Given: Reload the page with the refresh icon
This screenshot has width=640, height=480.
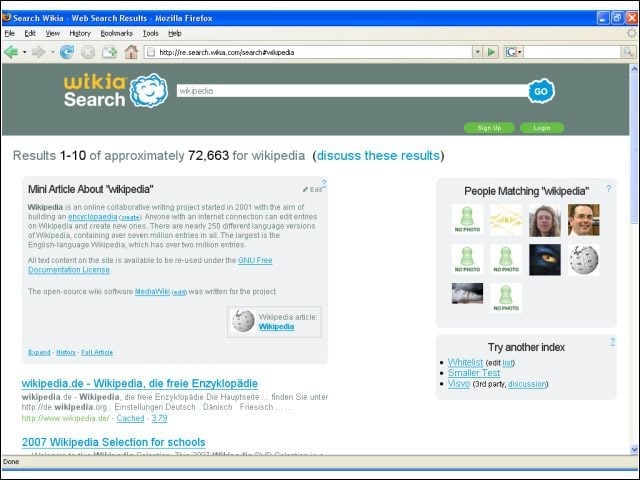Looking at the screenshot, I should click(67, 52).
